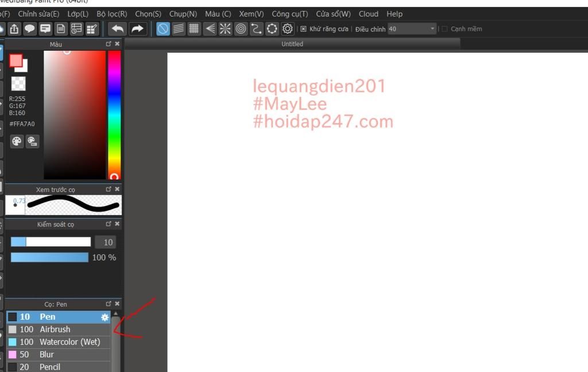Select the transparent color checkered swatch
The height and width of the screenshot is (372, 588).
[18, 83]
